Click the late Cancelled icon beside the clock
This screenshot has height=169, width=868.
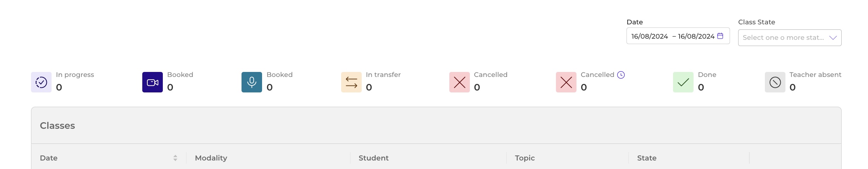coord(566,82)
